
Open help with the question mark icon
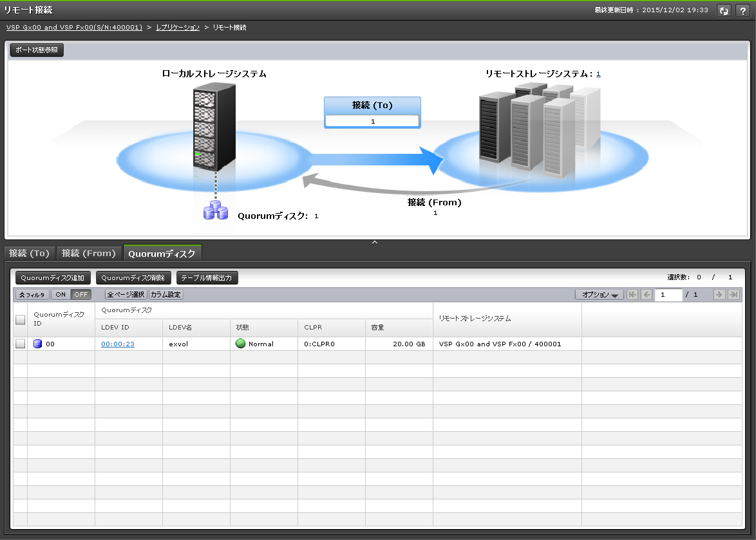741,10
